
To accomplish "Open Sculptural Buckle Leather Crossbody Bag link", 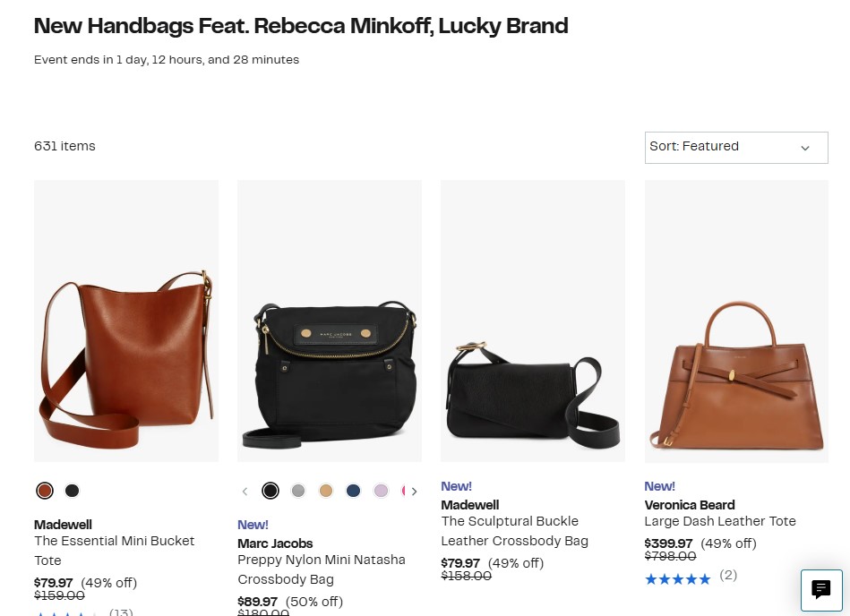I will tap(514, 531).
